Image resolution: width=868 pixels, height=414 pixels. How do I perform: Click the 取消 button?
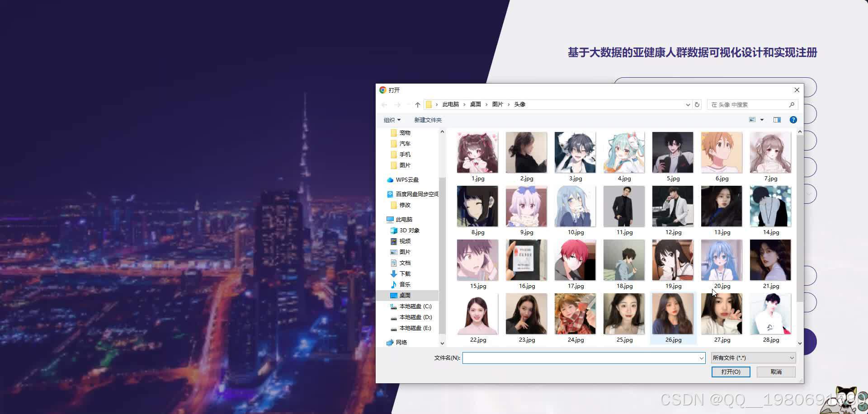tap(776, 372)
